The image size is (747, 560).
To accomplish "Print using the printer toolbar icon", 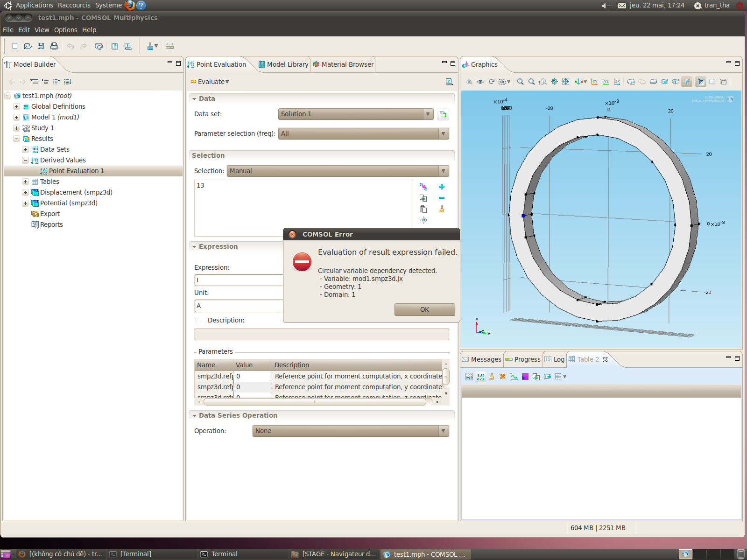I will pyautogui.click(x=54, y=46).
